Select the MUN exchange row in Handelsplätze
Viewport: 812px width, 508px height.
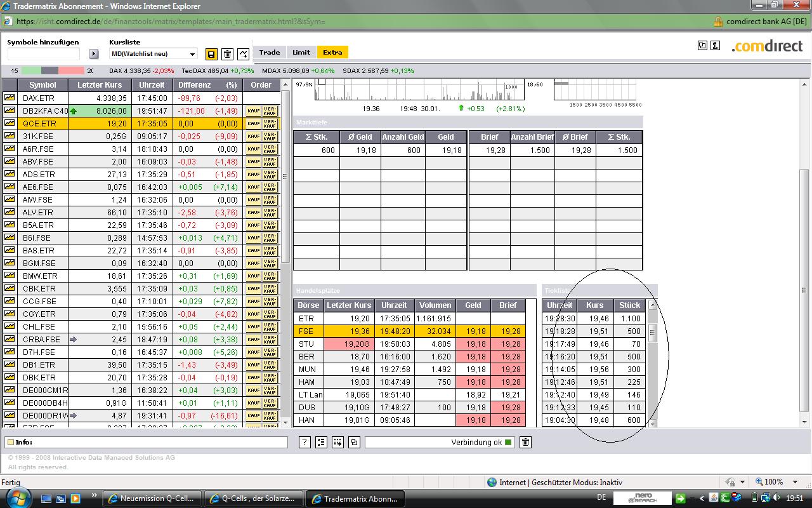[410, 369]
